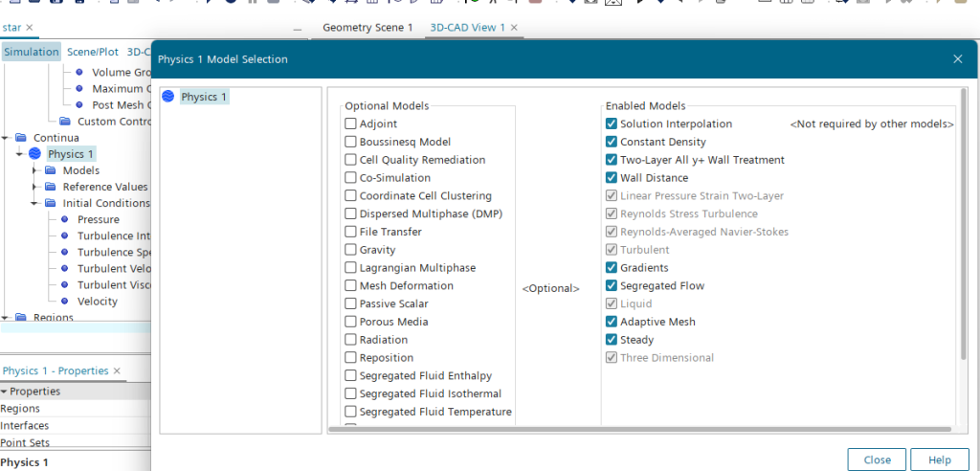Click the Velocity node bullet icon
This screenshot has width=980, height=471.
point(64,301)
